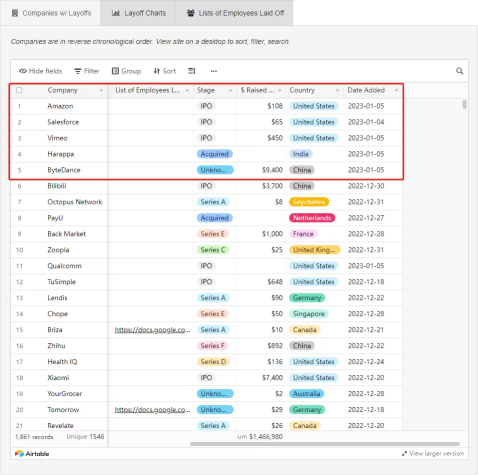478x475 pixels.
Task: Open the Tomorrow Google Docs link
Action: click(152, 410)
